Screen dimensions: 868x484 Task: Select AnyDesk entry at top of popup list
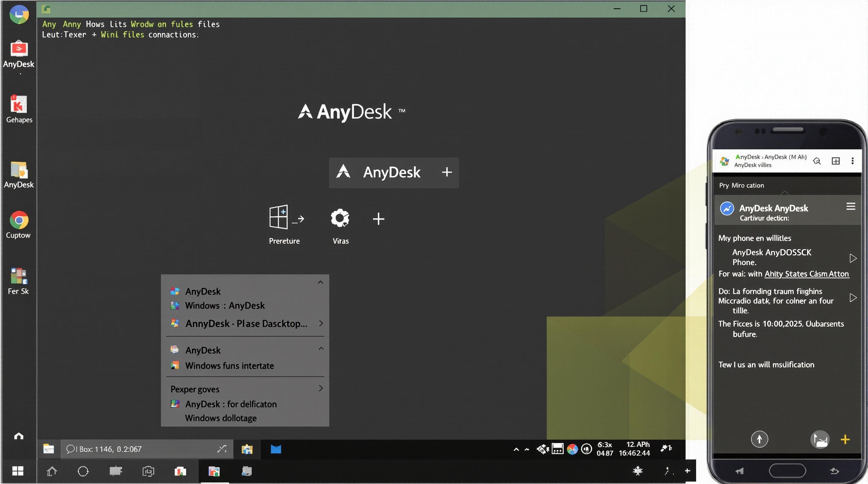[x=202, y=291]
